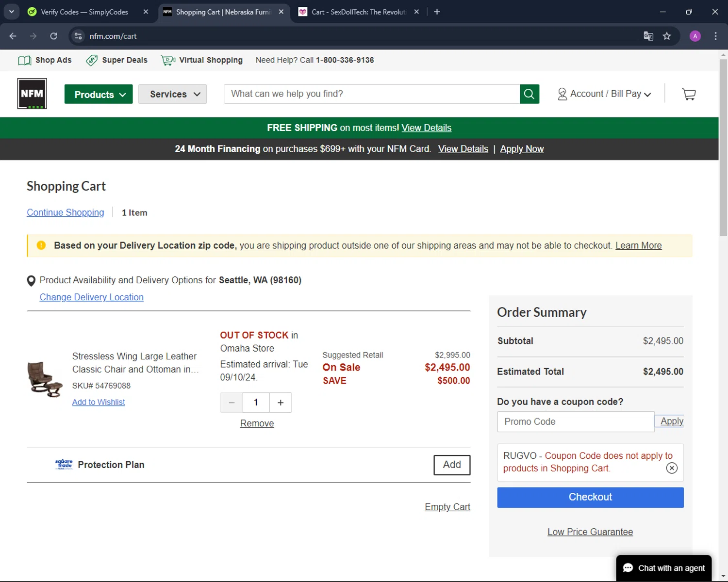
Task: Open Chat with an agent
Action: point(663,568)
